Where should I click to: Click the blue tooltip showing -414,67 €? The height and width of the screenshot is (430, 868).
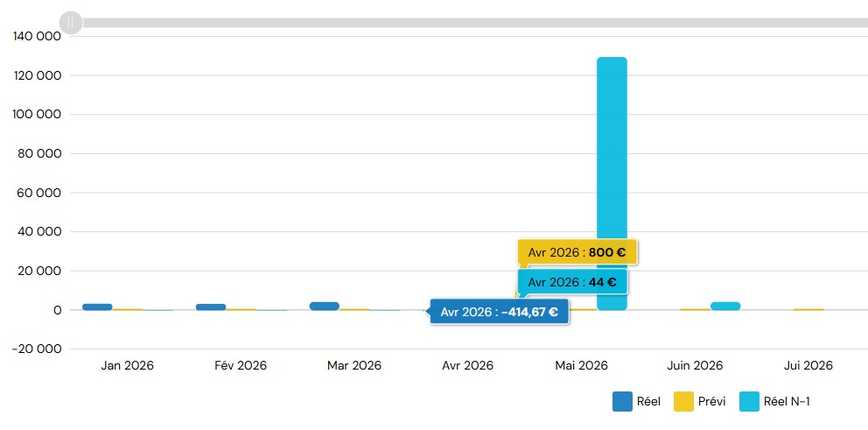click(x=500, y=312)
